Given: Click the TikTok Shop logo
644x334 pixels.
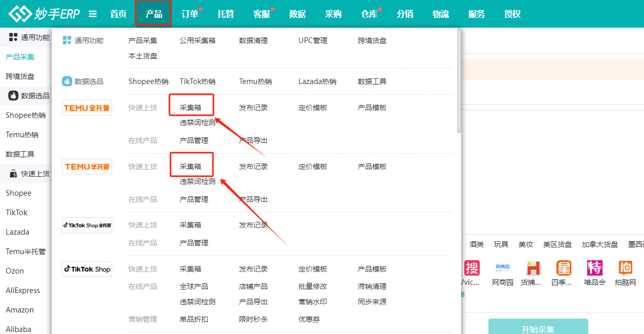Looking at the screenshot, I should [87, 269].
